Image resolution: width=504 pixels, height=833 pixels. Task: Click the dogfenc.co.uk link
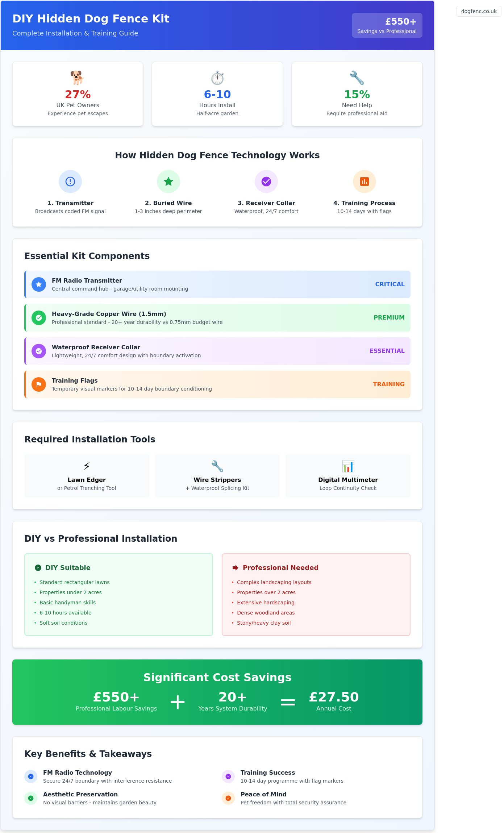[x=479, y=11]
